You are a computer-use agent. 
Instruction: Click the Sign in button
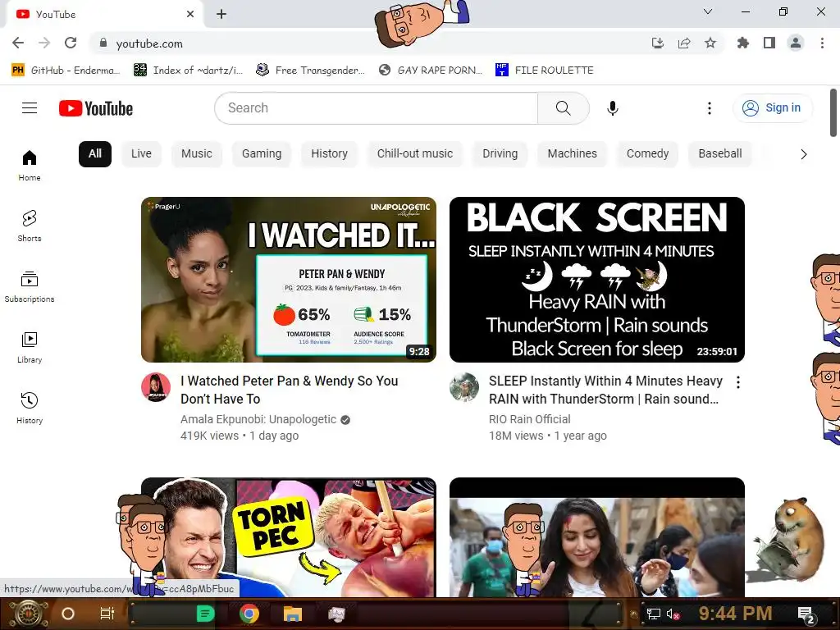(x=772, y=108)
